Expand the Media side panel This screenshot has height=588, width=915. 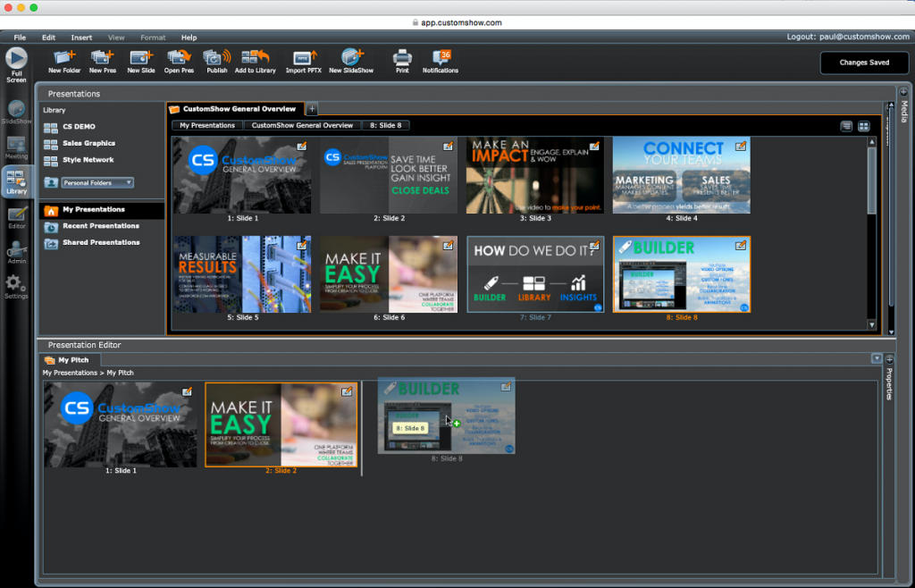tap(903, 93)
